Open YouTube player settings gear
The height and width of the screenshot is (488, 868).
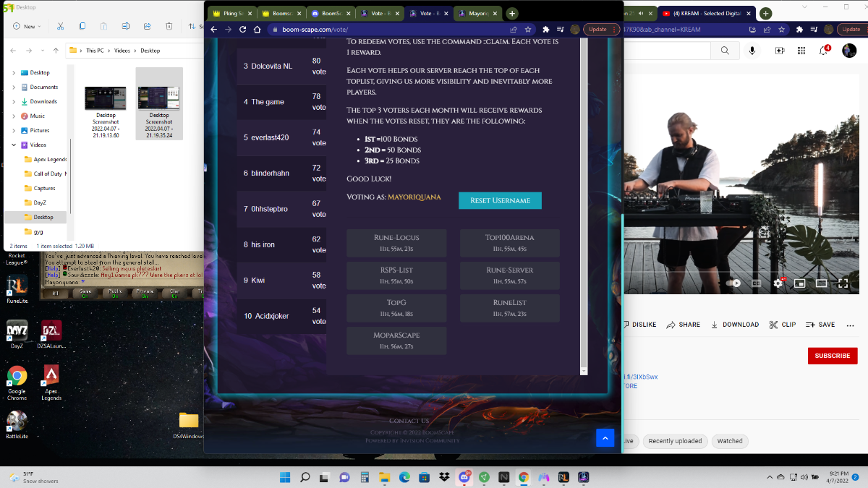point(778,283)
